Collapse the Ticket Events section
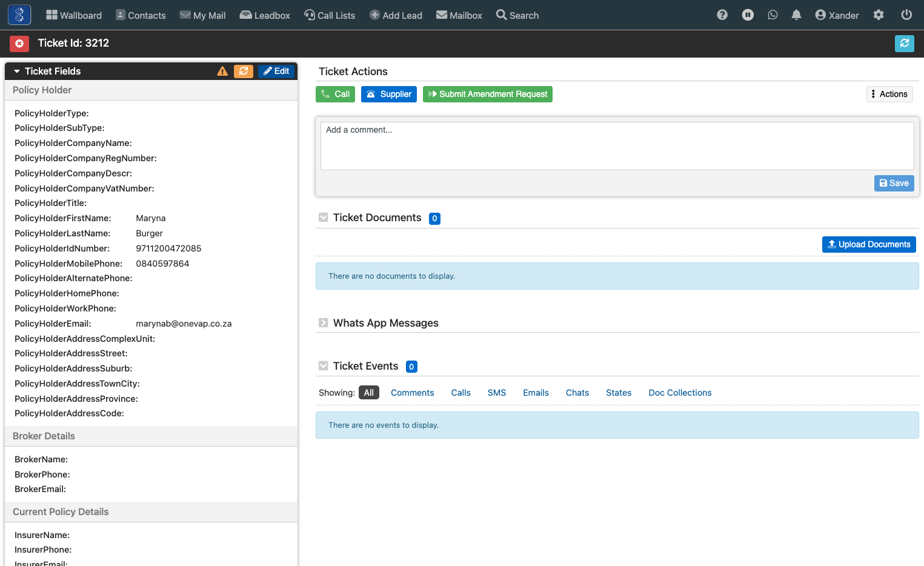Viewport: 924px width, 566px height. click(x=324, y=366)
